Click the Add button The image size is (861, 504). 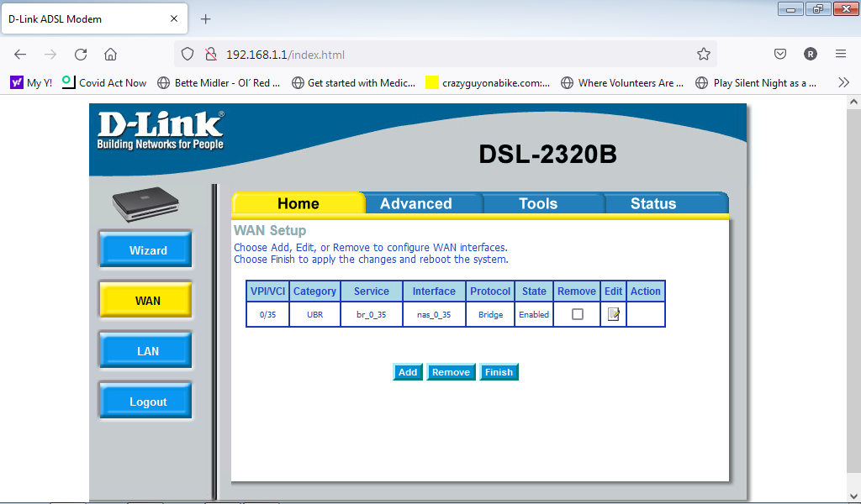click(x=408, y=372)
